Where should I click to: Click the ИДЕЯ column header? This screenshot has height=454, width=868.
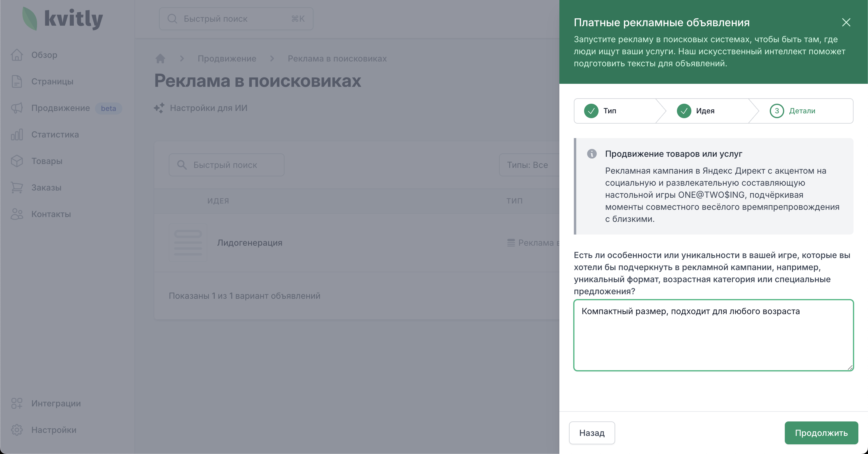(x=218, y=201)
